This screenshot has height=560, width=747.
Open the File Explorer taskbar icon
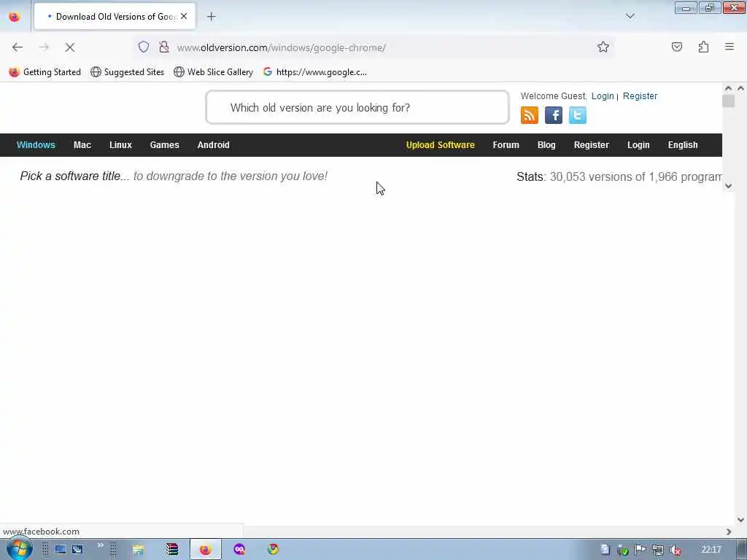(x=138, y=549)
